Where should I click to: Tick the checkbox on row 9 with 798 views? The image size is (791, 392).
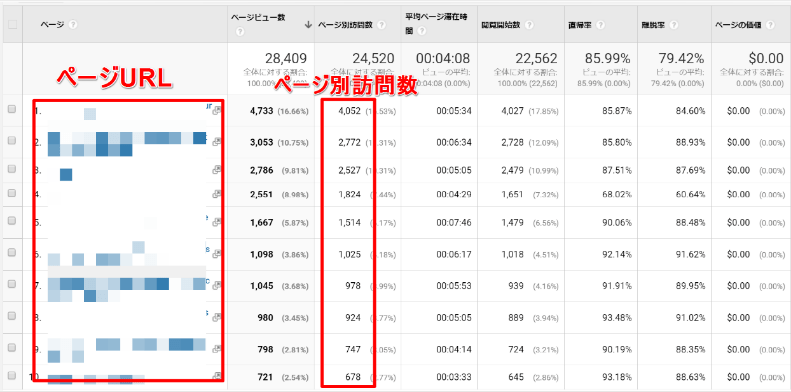coord(12,347)
